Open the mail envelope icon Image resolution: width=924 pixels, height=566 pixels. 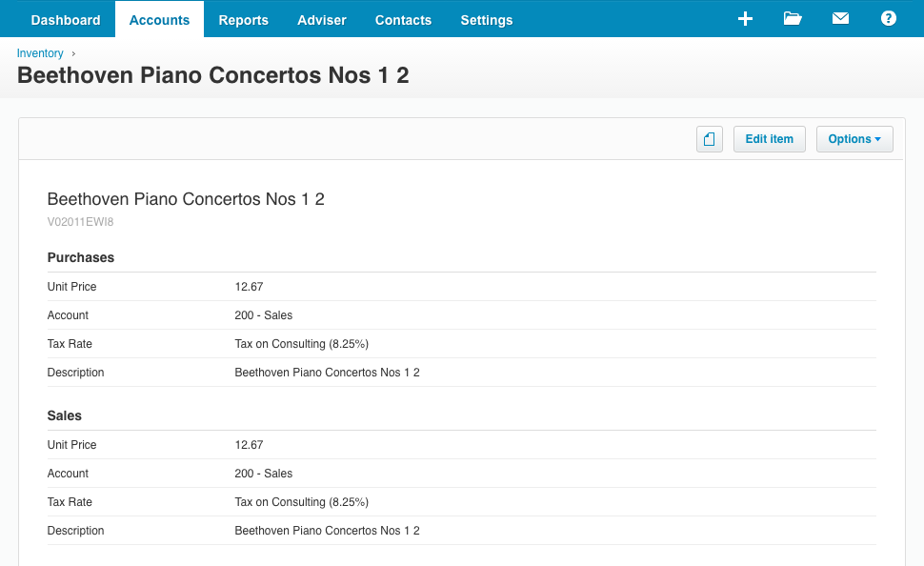tap(840, 19)
